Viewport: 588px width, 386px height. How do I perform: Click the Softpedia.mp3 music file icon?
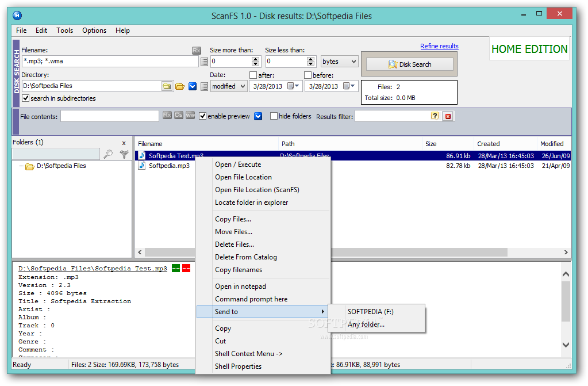click(142, 166)
